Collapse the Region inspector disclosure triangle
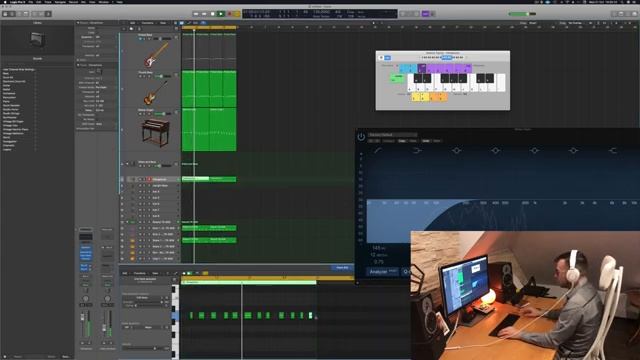The image size is (640, 360). point(78,23)
